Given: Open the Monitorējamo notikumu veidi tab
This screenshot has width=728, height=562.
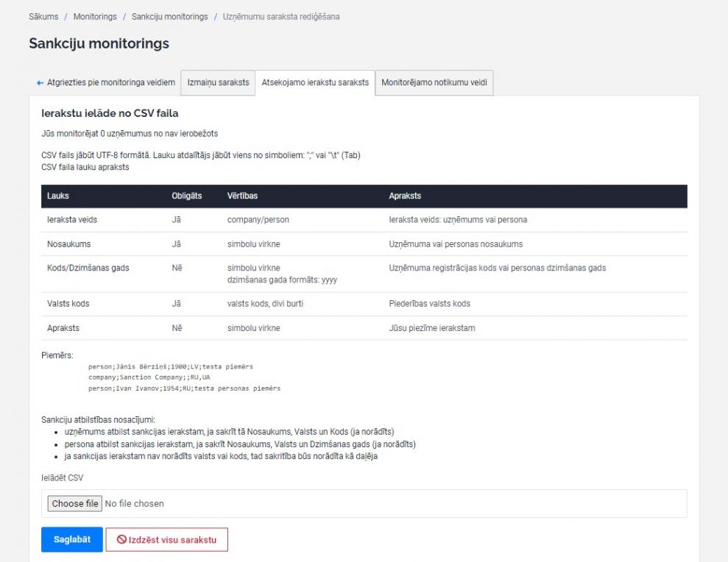Looking at the screenshot, I should (434, 83).
